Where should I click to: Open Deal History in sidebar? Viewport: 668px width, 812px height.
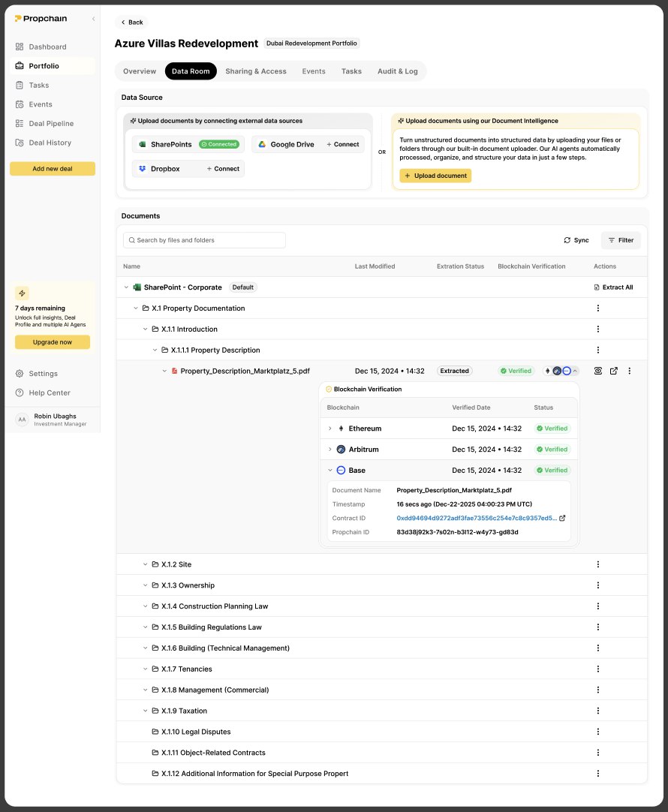click(x=52, y=143)
